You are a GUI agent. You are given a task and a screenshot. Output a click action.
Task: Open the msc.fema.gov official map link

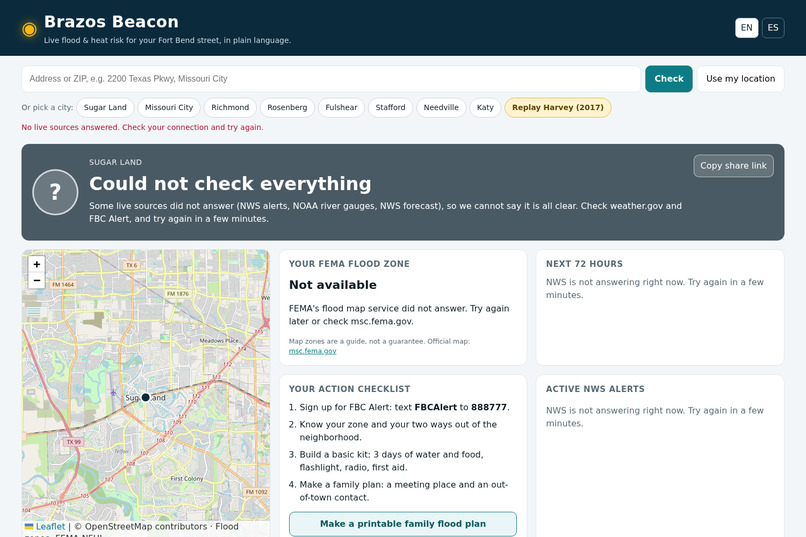coord(312,351)
